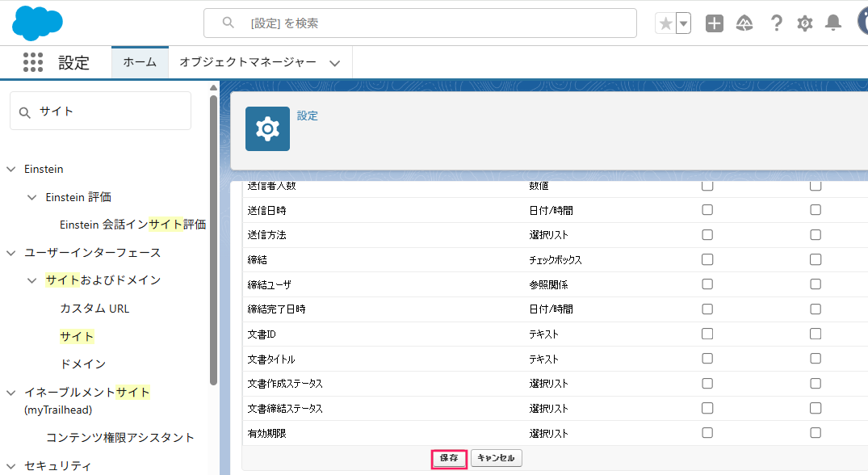Check the second checkbox for 文書作成ステータス
Viewport: 868px width, 475px height.
coord(816,383)
